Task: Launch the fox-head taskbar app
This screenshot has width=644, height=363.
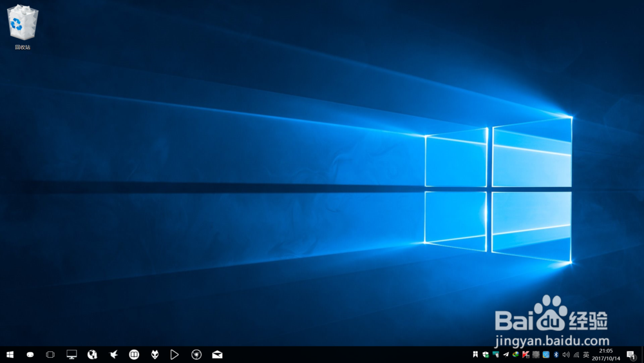Action: [155, 355]
